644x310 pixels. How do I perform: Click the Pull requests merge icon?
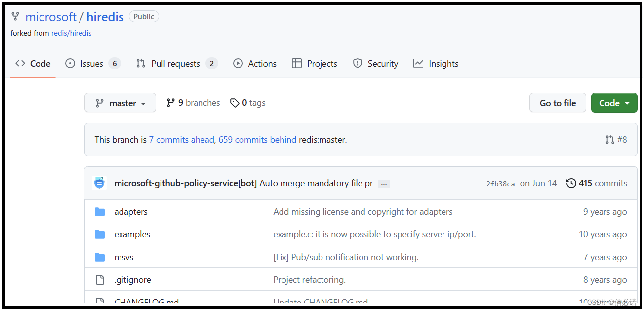coord(141,63)
